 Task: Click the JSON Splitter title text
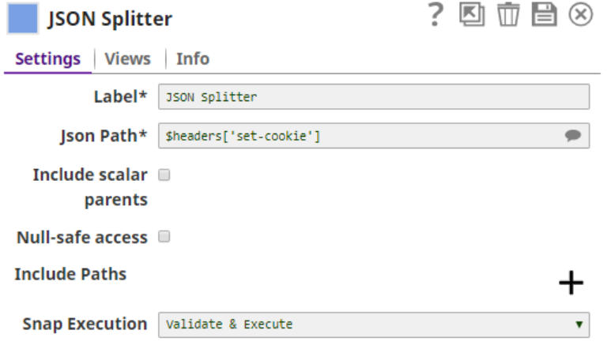coord(110,19)
